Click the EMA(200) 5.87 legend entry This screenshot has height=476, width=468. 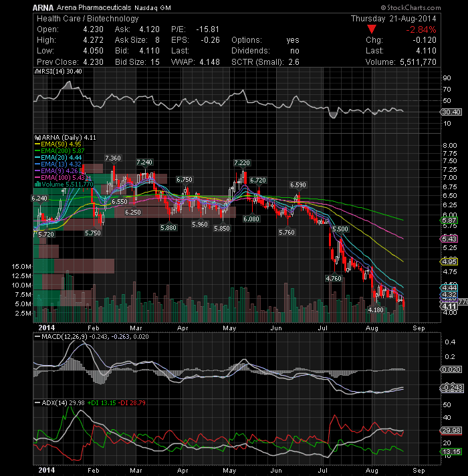tap(63, 151)
